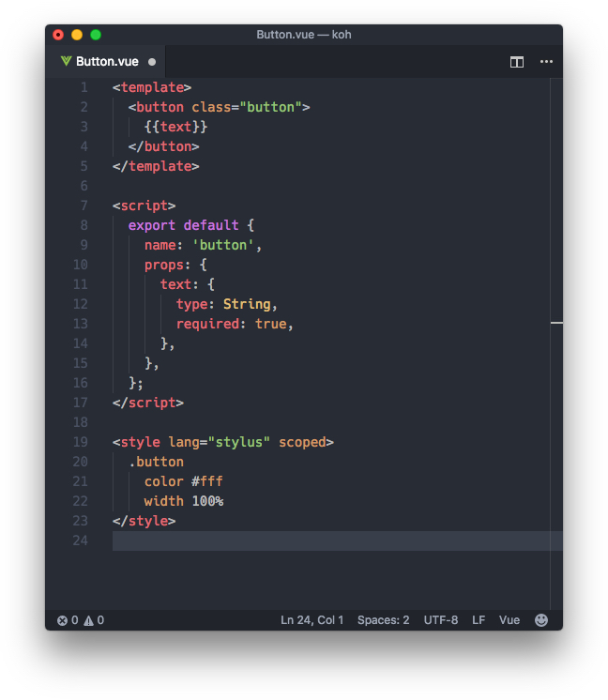Screen dimensions: 608x700
Task: Click the String type value
Action: [247, 304]
